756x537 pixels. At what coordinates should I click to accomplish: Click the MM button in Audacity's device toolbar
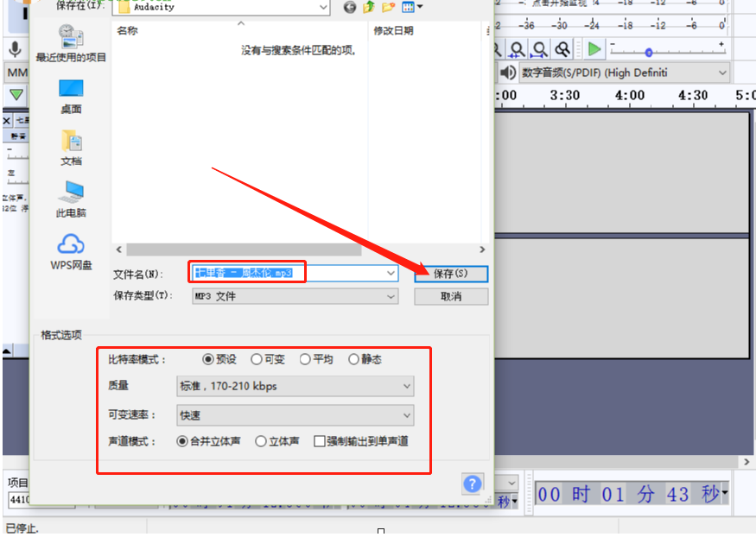[x=17, y=73]
